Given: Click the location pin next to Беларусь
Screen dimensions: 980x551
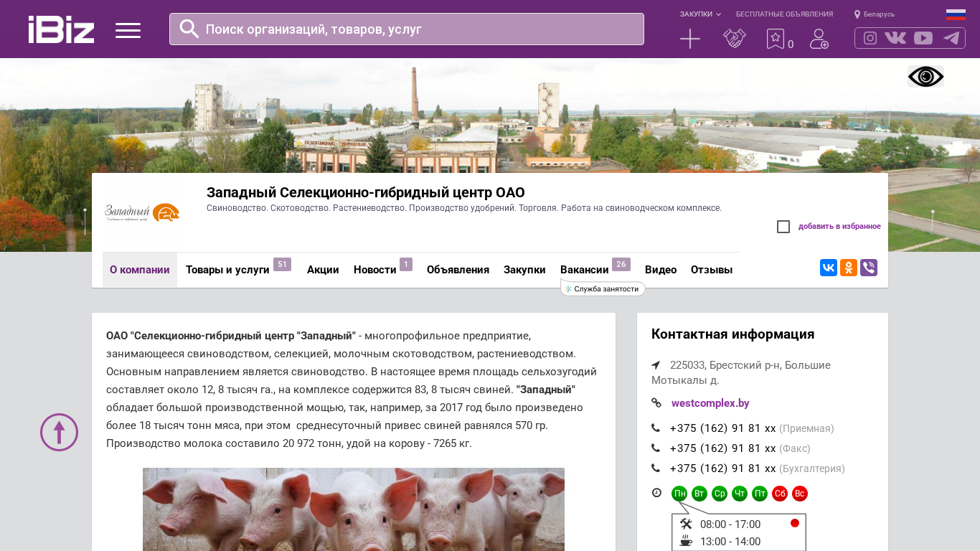Looking at the screenshot, I should [x=857, y=14].
